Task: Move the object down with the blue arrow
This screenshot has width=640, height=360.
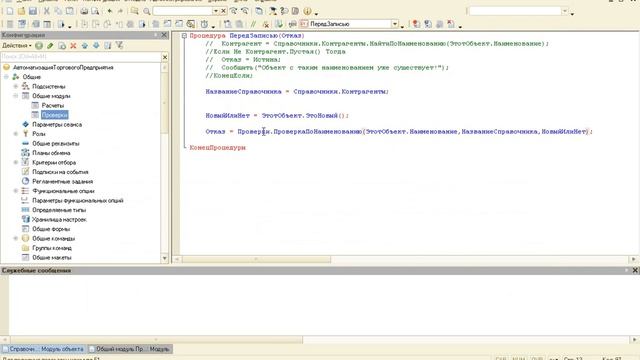Action: click(96, 46)
